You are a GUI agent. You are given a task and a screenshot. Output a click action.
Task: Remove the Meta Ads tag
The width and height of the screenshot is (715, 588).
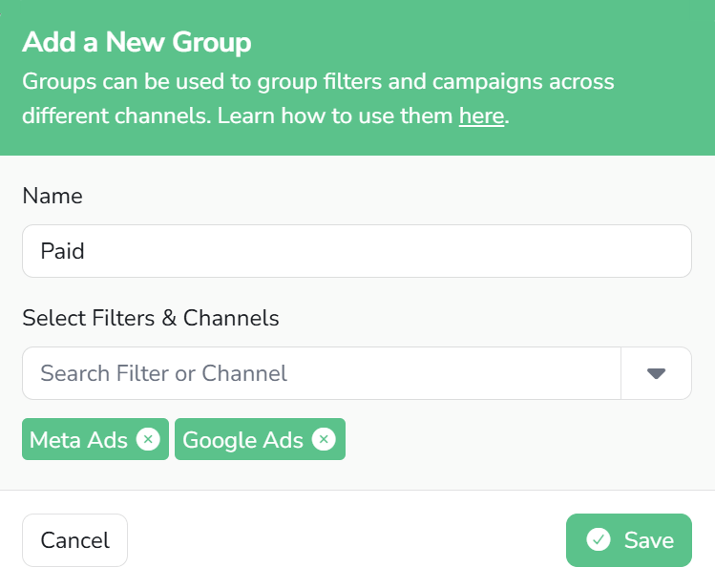click(148, 439)
